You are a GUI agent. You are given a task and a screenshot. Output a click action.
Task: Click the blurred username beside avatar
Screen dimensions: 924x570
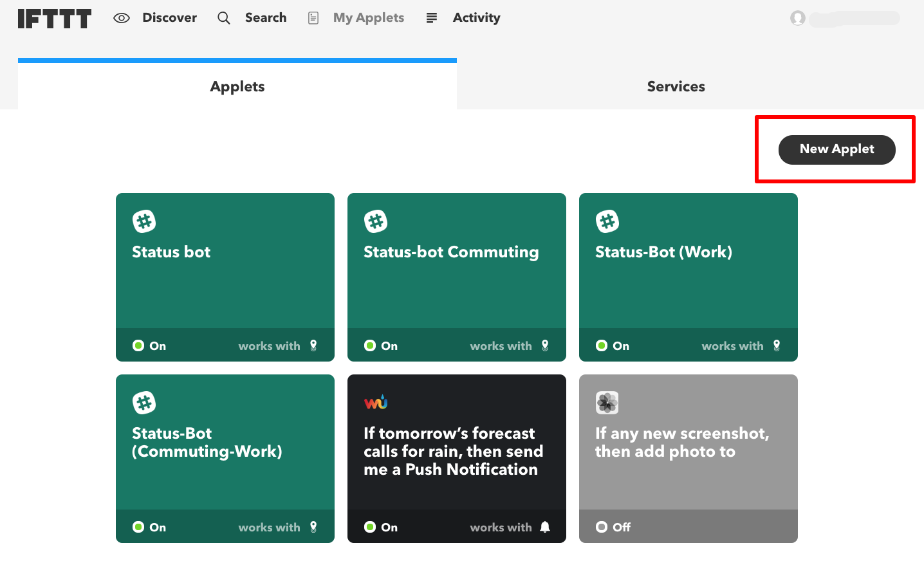pyautogui.click(x=855, y=19)
